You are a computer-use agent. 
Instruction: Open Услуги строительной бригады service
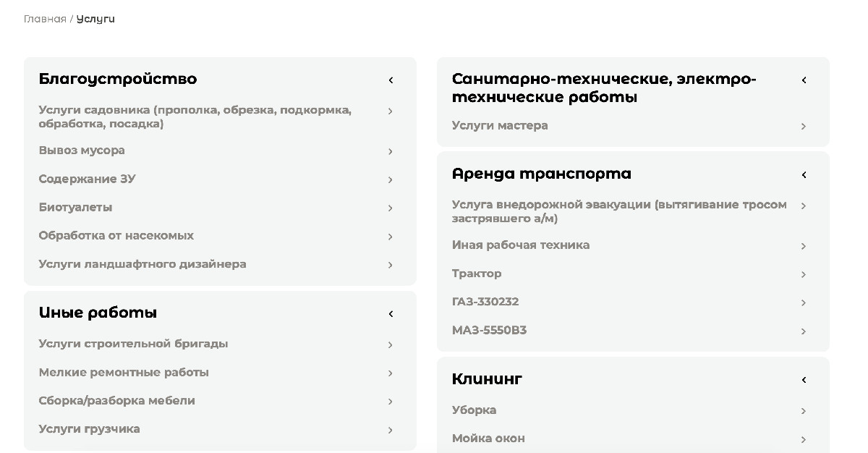point(133,344)
